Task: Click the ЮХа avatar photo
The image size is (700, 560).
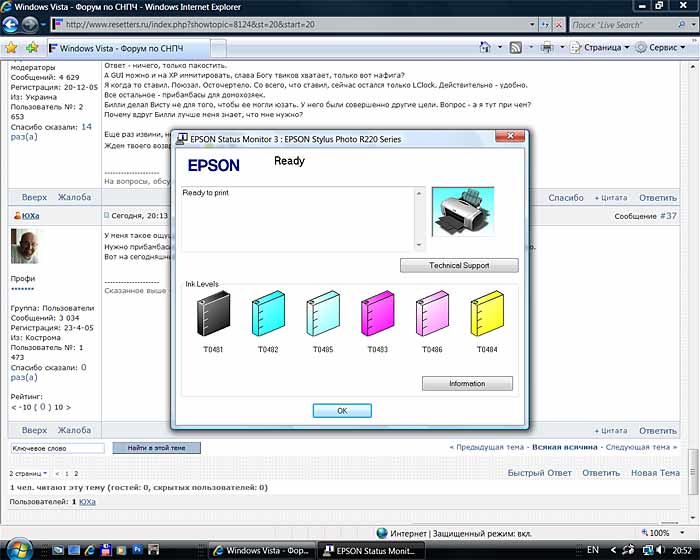Action: [x=25, y=247]
